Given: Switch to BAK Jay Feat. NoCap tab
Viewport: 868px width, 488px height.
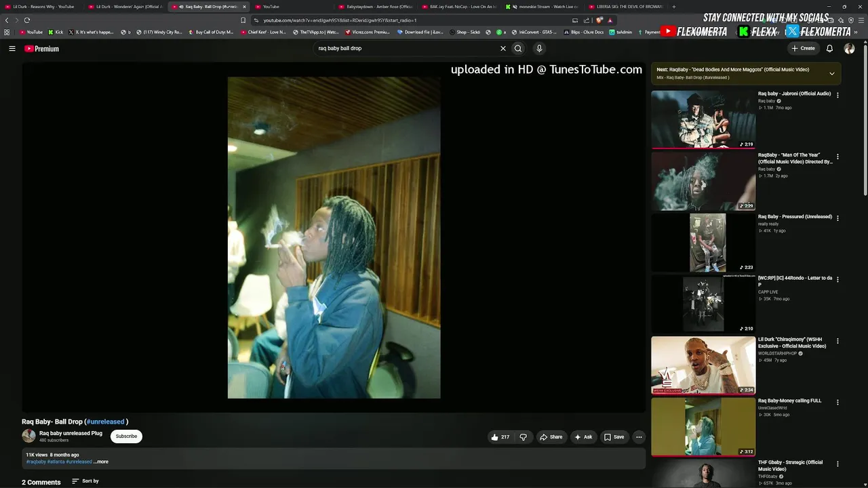Looking at the screenshot, I should click(458, 7).
